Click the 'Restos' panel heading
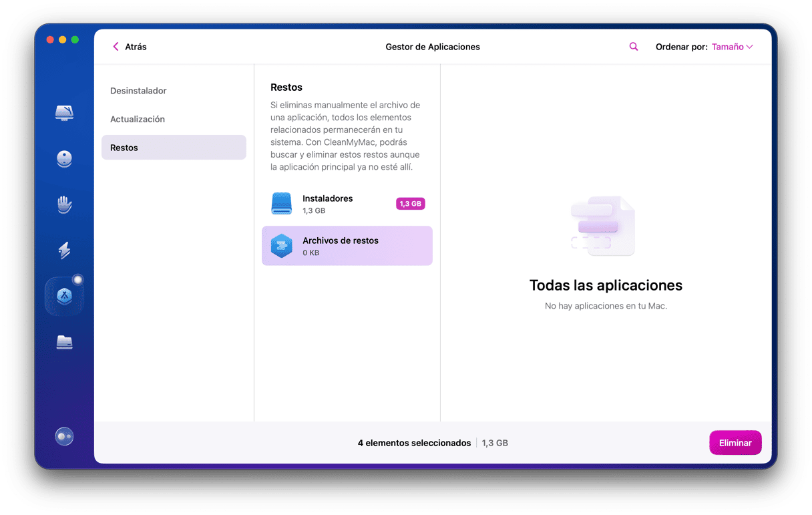The width and height of the screenshot is (812, 515). (286, 88)
